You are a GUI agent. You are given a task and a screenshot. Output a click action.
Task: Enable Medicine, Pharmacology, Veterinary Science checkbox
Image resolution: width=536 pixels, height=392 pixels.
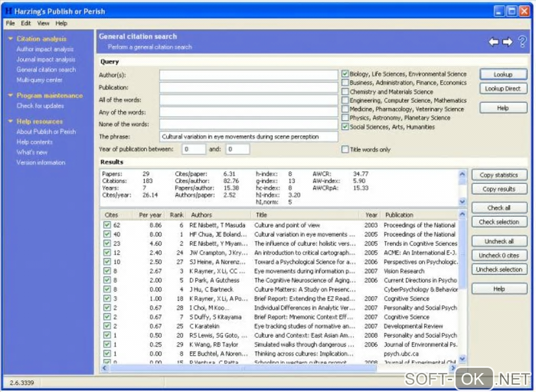click(x=345, y=109)
